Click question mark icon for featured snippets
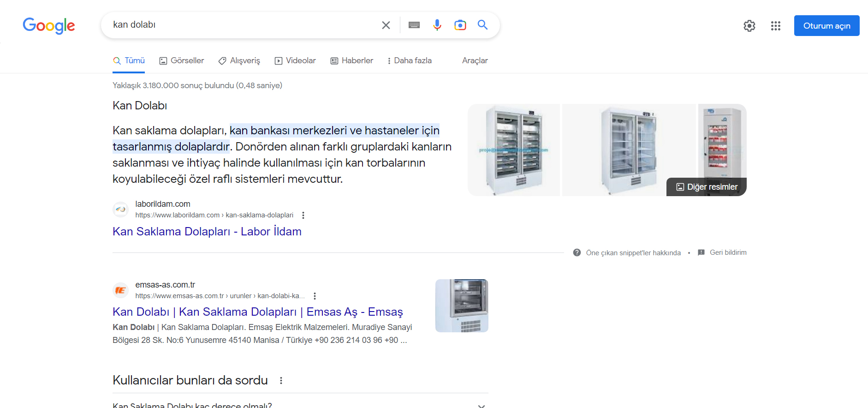The image size is (868, 408). tap(577, 252)
